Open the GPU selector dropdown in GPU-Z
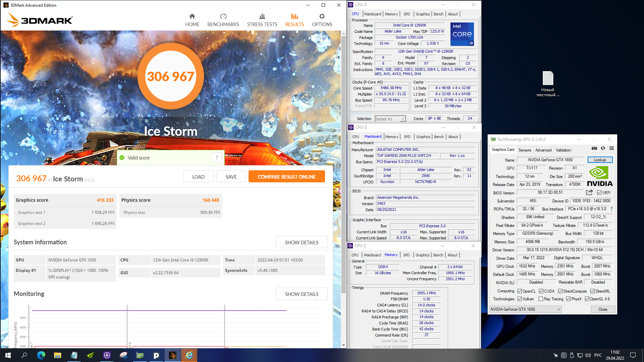The width and height of the screenshot is (644, 362). point(525,309)
